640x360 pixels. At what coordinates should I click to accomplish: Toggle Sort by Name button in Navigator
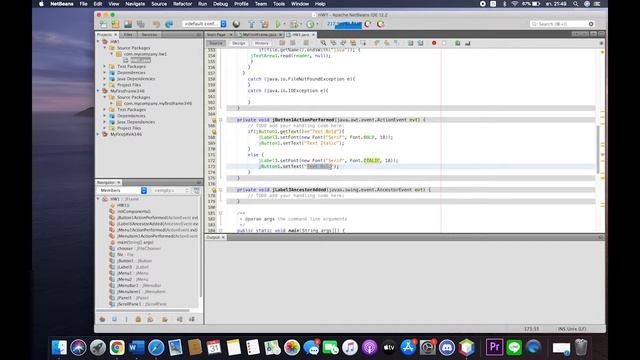180,319
